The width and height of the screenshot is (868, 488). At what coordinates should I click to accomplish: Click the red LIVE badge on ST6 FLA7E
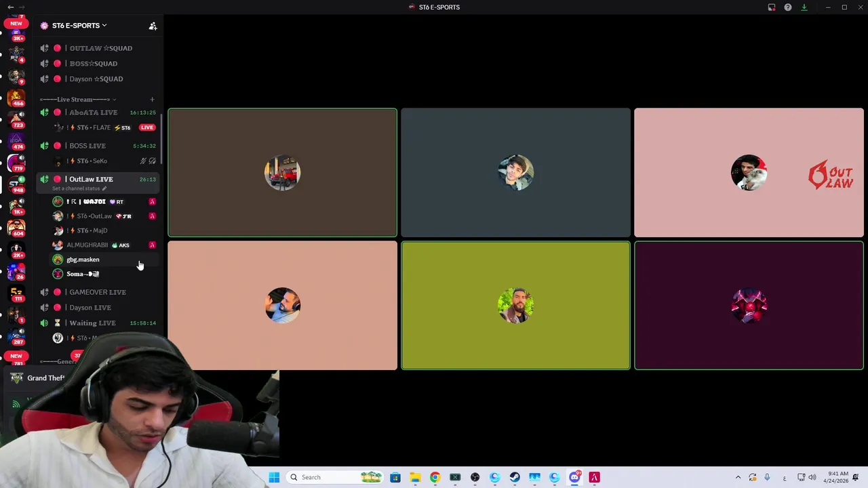pos(147,127)
